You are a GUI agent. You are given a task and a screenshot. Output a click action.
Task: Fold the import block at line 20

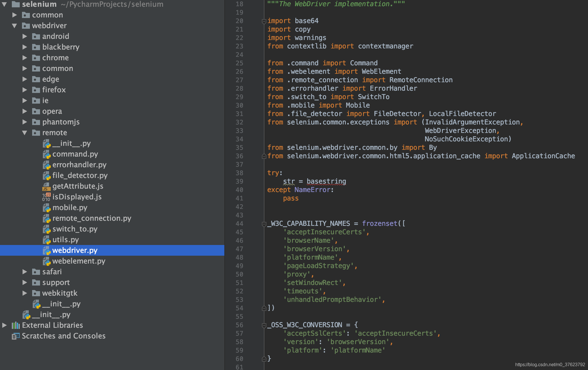264,21
